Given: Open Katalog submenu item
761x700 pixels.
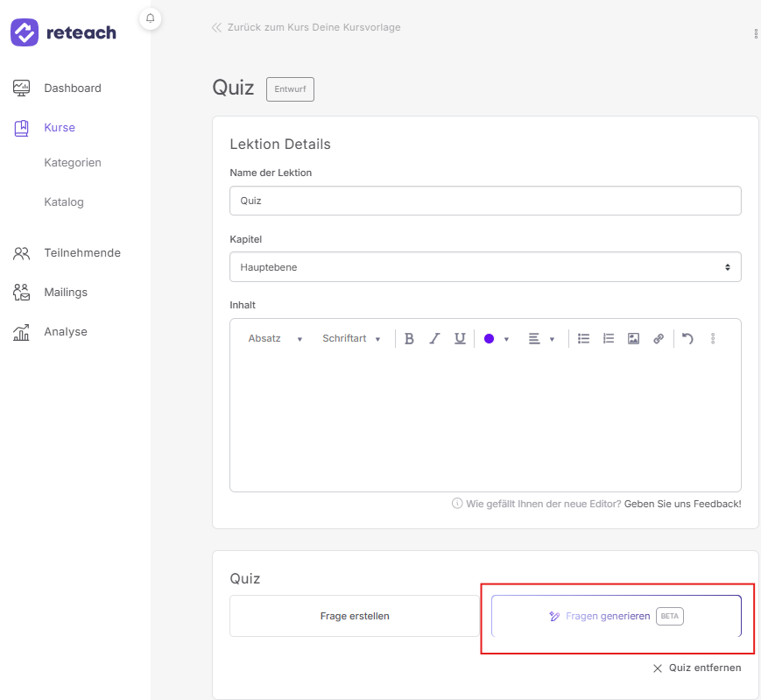Looking at the screenshot, I should tap(64, 202).
